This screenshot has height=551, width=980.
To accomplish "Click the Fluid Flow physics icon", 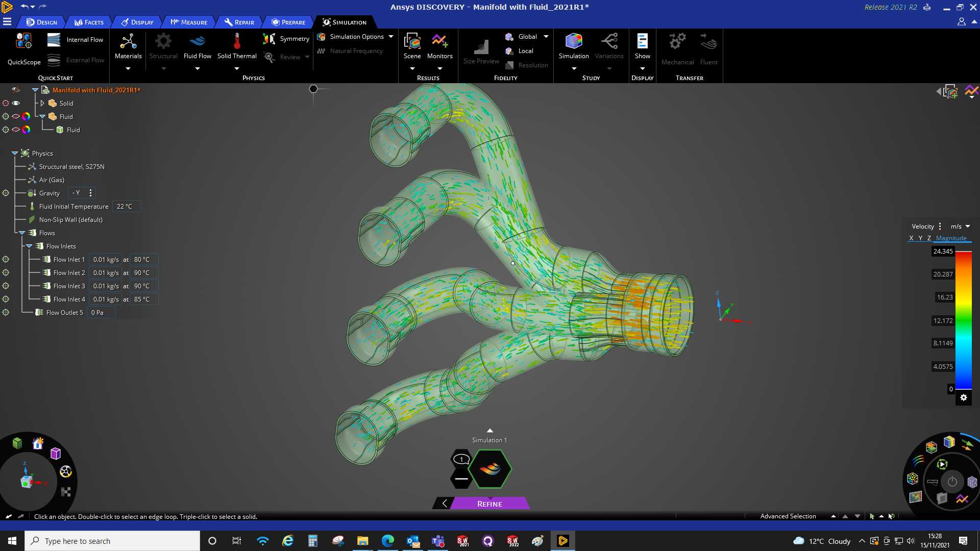I will click(x=197, y=41).
